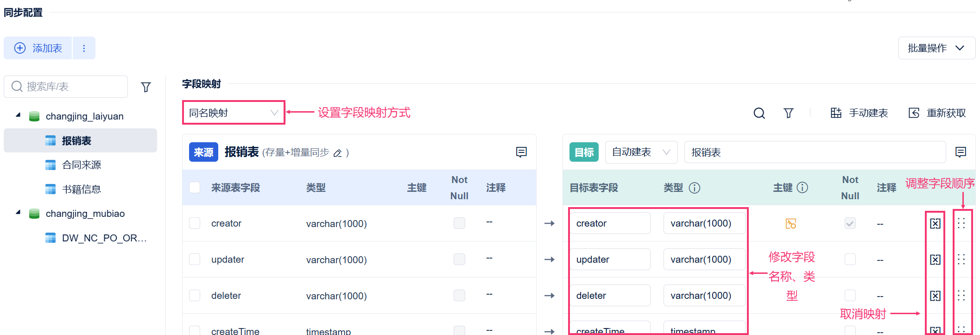The height and width of the screenshot is (335, 980).
Task: Click the primary key icon for creator
Action: [790, 224]
